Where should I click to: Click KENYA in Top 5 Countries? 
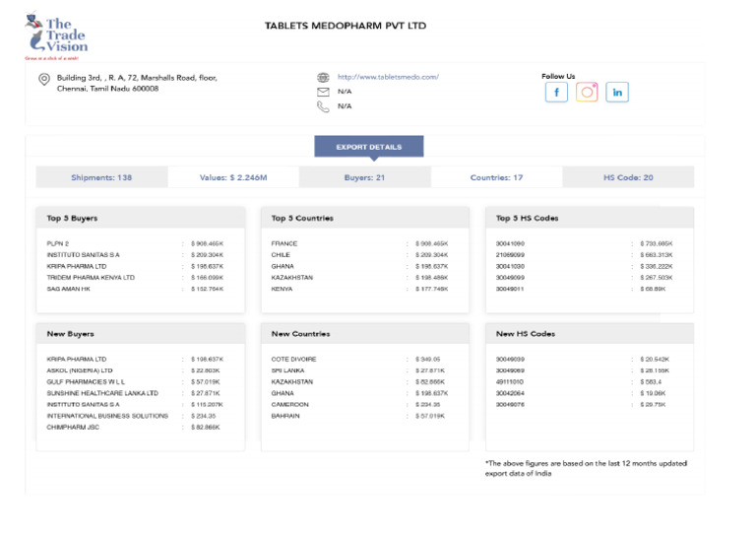point(283,289)
